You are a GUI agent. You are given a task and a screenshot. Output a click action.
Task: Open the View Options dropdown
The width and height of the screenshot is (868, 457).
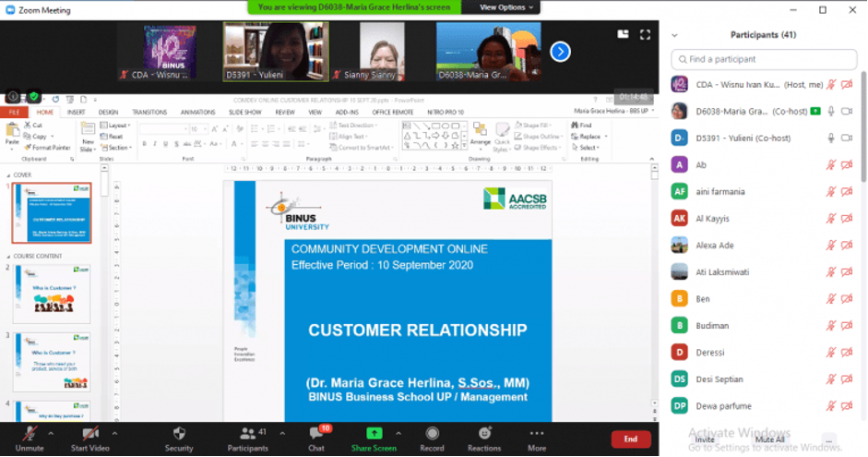tap(505, 7)
